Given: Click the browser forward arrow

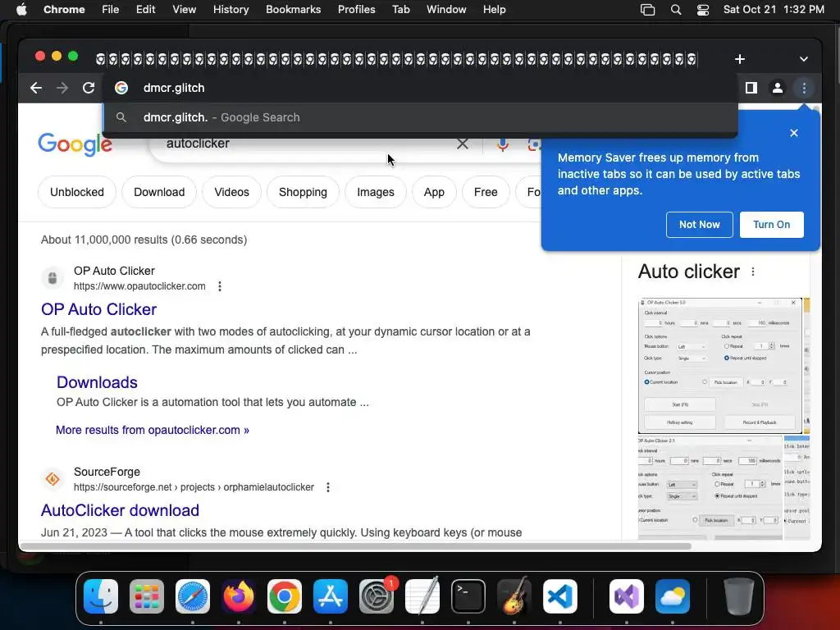Looking at the screenshot, I should click(62, 88).
